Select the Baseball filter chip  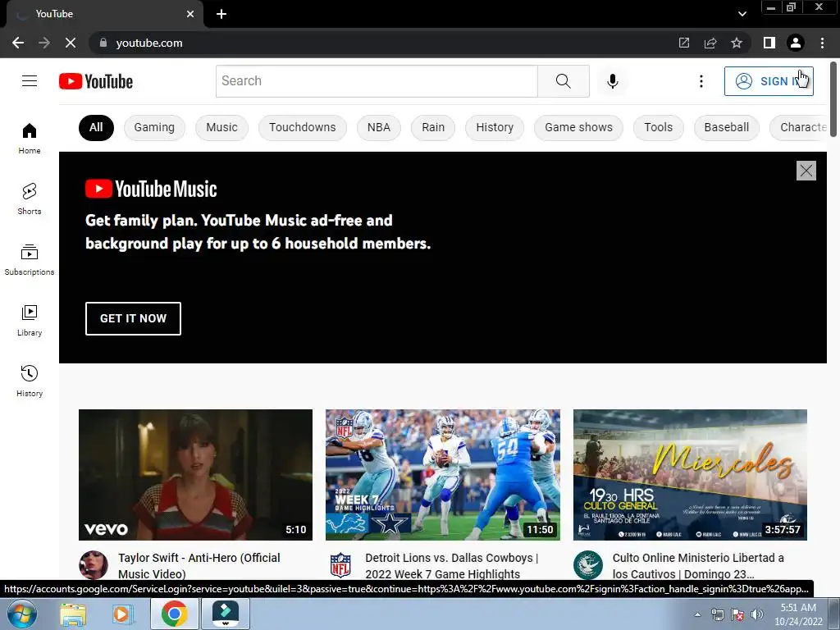(x=727, y=127)
